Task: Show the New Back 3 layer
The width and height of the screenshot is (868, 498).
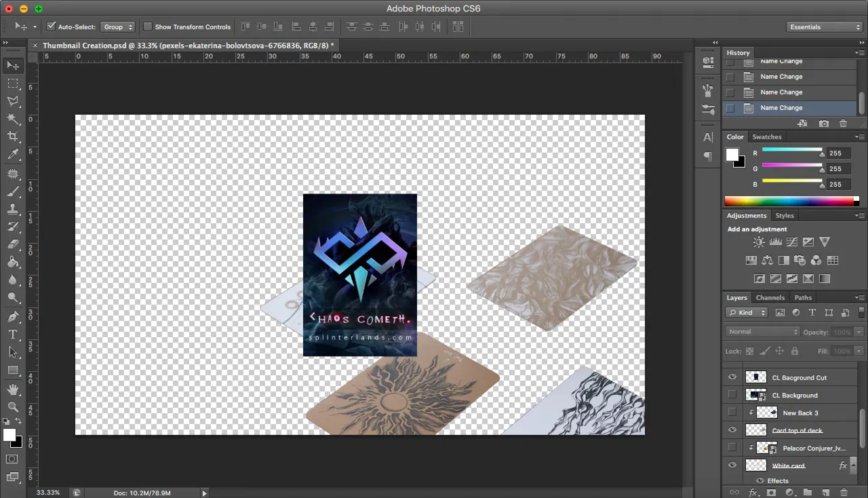Action: [x=732, y=413]
